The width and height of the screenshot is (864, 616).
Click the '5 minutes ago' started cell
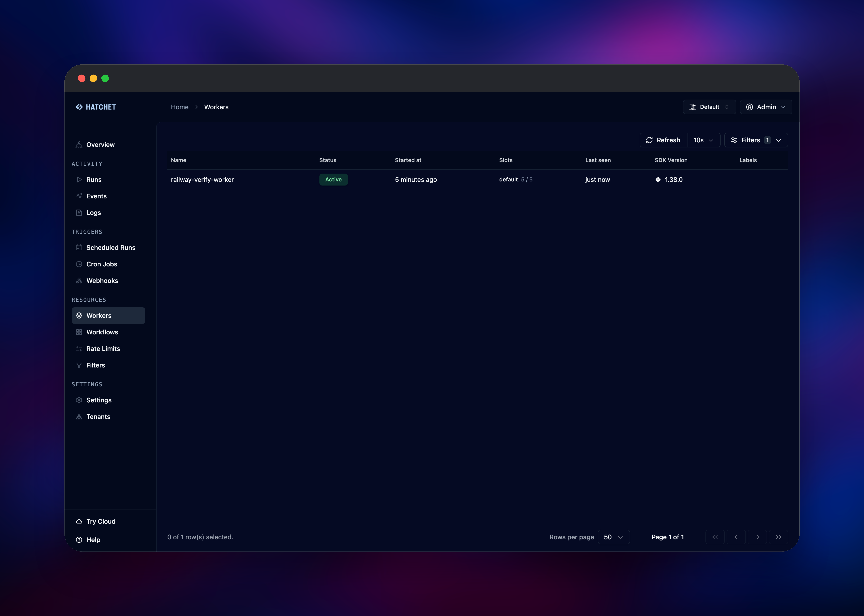click(x=416, y=180)
